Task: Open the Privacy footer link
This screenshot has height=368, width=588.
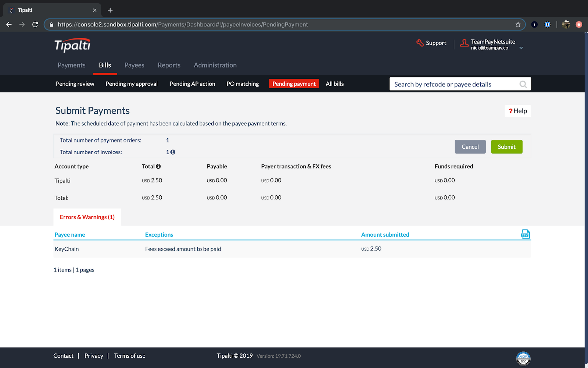Action: coord(94,356)
